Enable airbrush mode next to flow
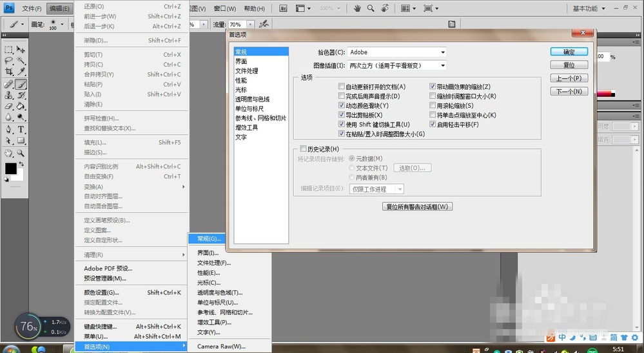This screenshot has width=644, height=353. [x=263, y=24]
